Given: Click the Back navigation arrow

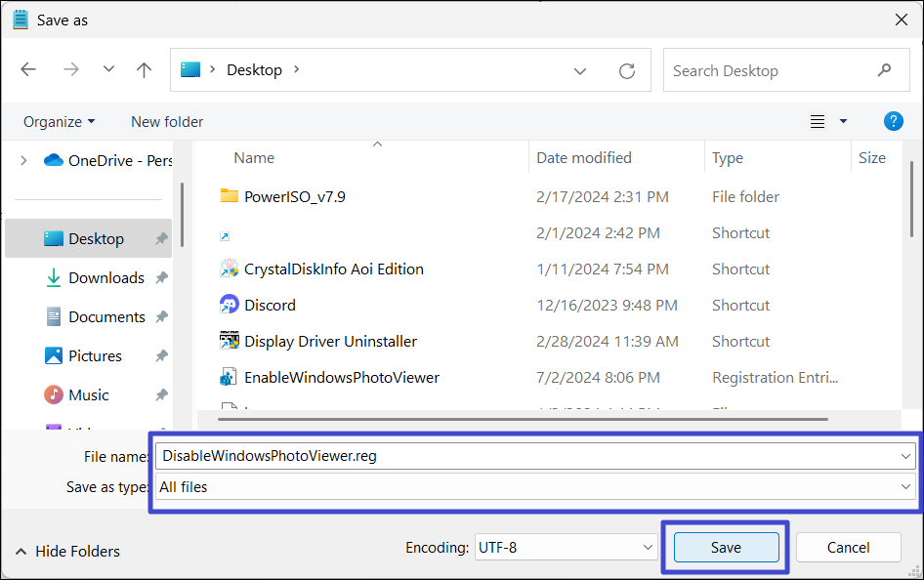Looking at the screenshot, I should pyautogui.click(x=28, y=70).
